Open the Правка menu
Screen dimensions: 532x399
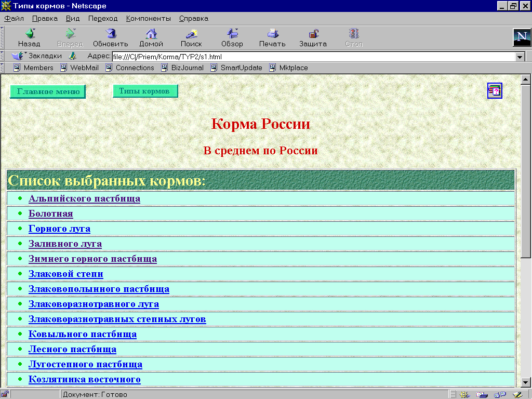point(45,18)
